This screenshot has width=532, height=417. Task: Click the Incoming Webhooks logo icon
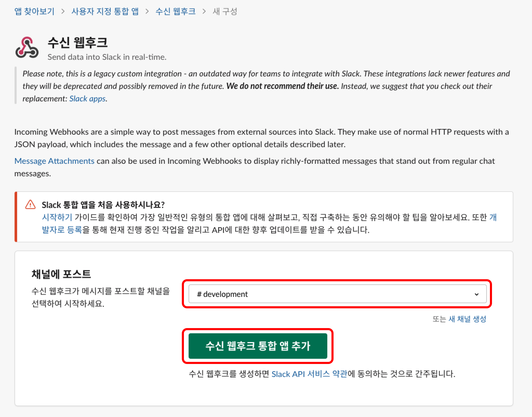pos(27,47)
